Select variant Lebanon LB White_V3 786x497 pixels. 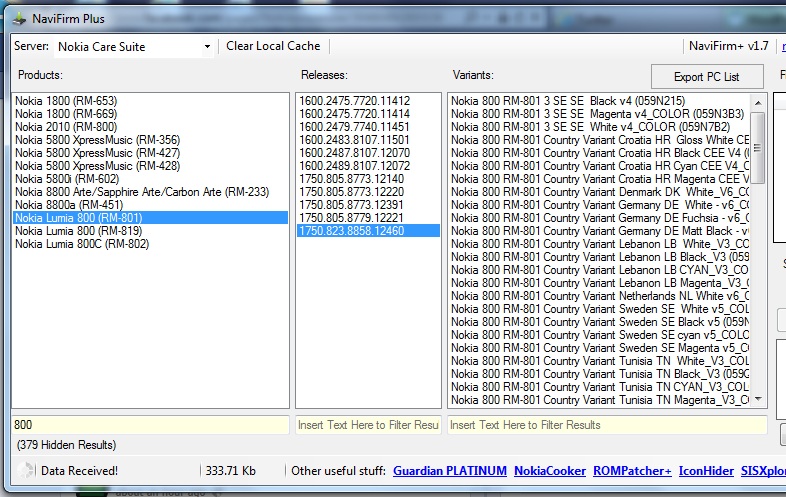600,244
